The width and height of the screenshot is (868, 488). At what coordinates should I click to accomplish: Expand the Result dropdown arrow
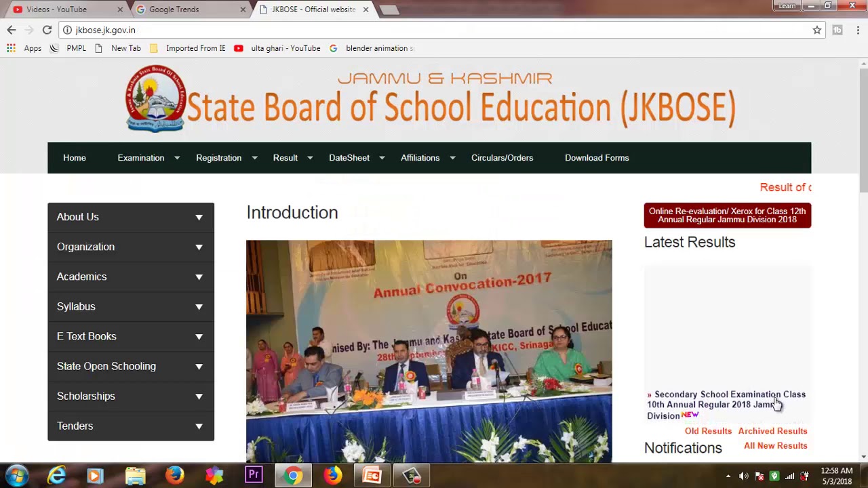pos(310,158)
